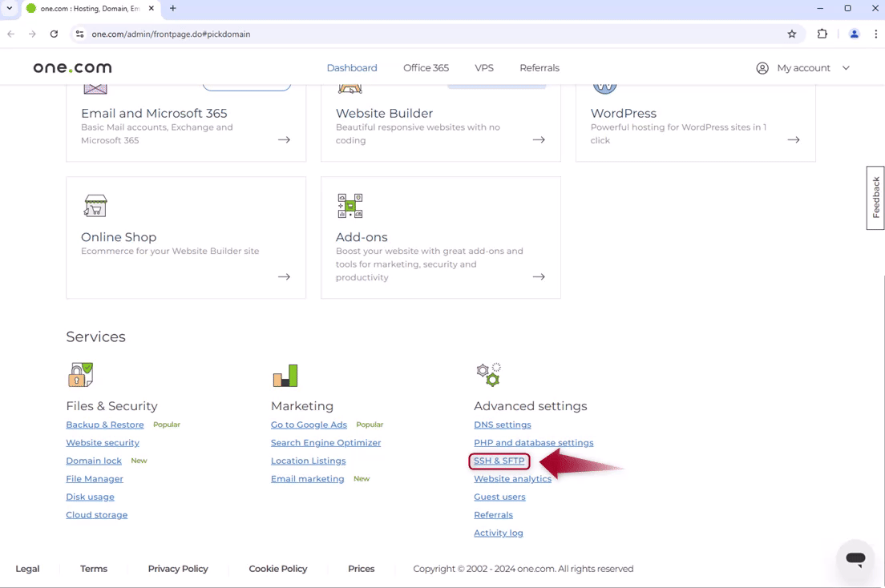Screen dimensions: 885x588
Task: Click the Marketing bar chart icon
Action: click(x=285, y=375)
